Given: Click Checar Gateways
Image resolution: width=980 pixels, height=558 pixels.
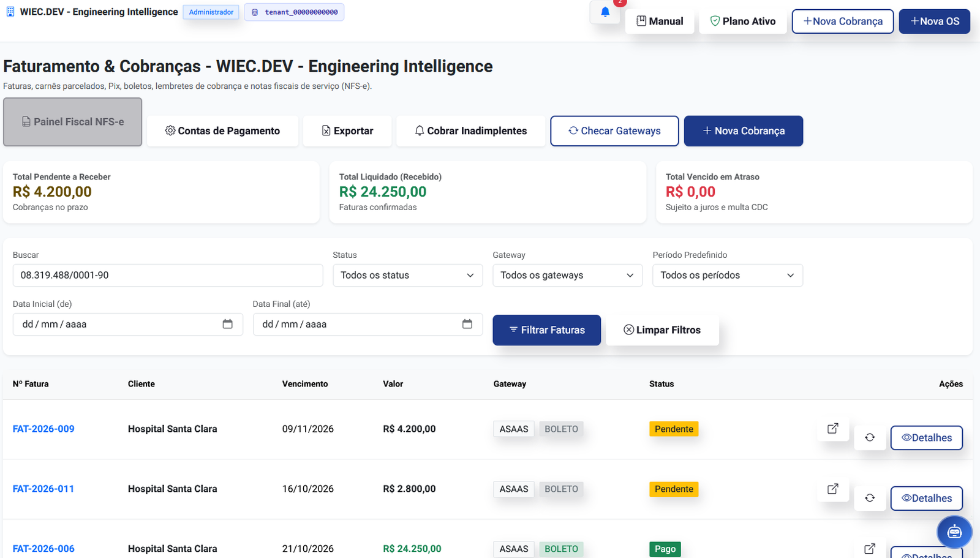Looking at the screenshot, I should 614,131.
